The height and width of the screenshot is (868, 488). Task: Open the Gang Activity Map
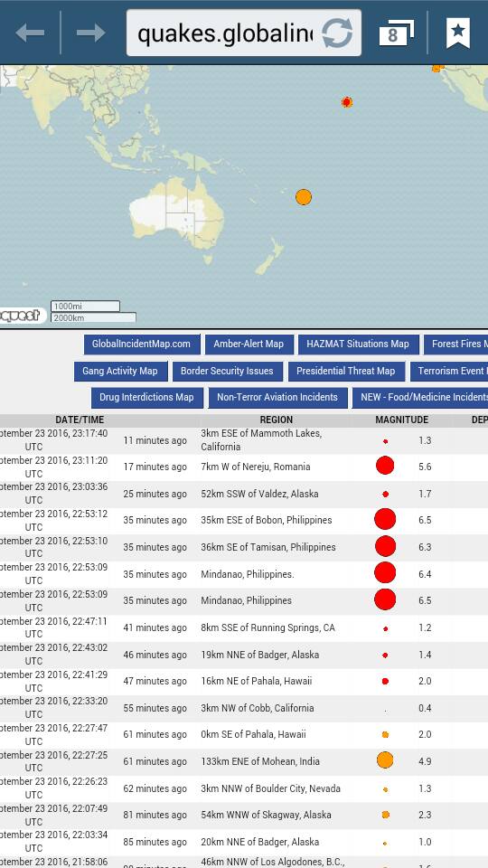click(x=120, y=372)
